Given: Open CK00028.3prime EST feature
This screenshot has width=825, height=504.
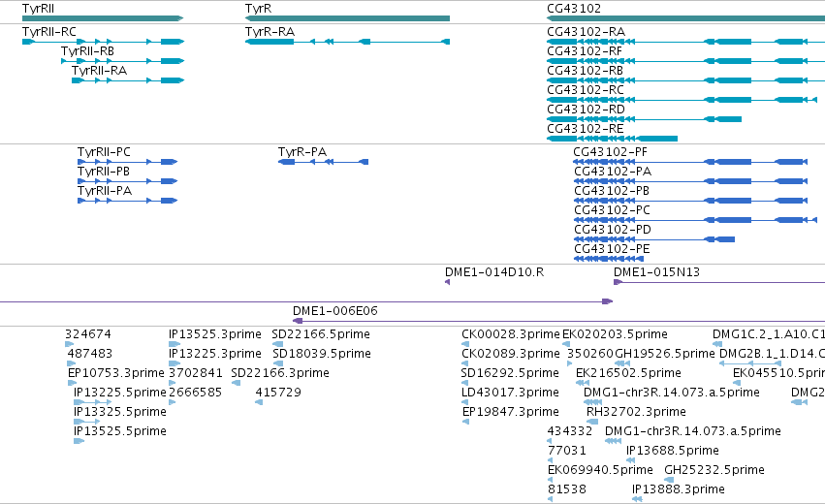Looking at the screenshot, I should coord(465,344).
